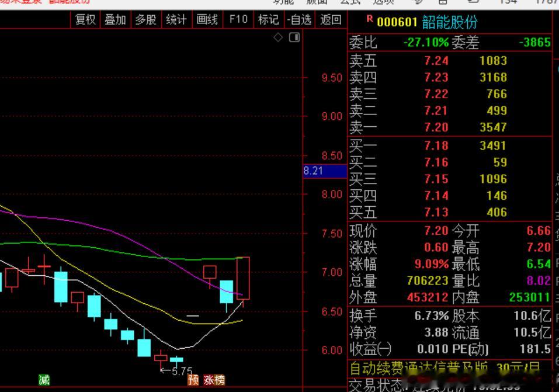This screenshot has height=392, width=559.
Task: Open the 标记 mark option
Action: 269,19
